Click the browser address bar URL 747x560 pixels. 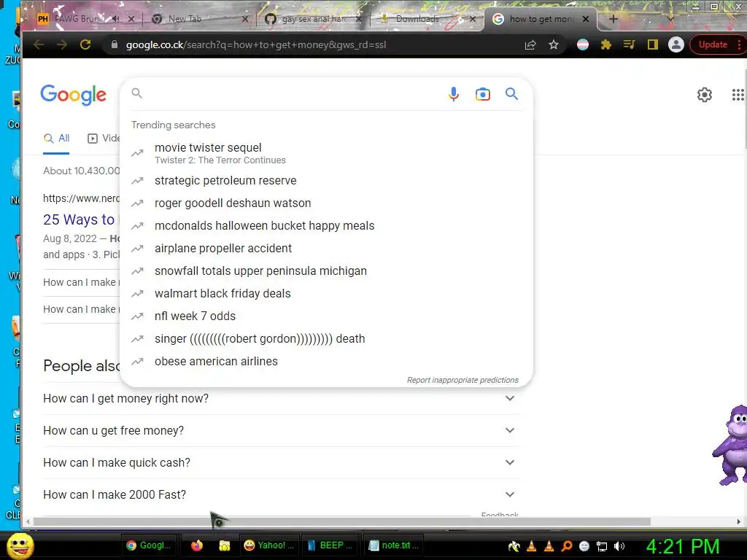coord(256,44)
